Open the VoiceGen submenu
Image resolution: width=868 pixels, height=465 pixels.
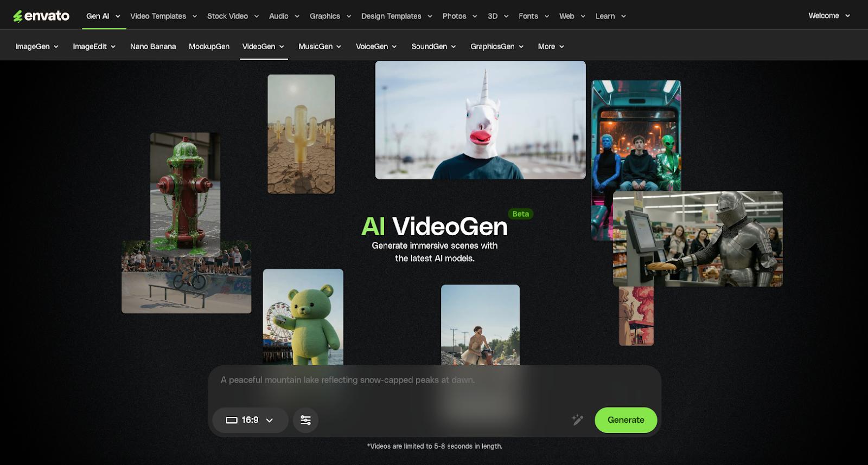(x=376, y=47)
